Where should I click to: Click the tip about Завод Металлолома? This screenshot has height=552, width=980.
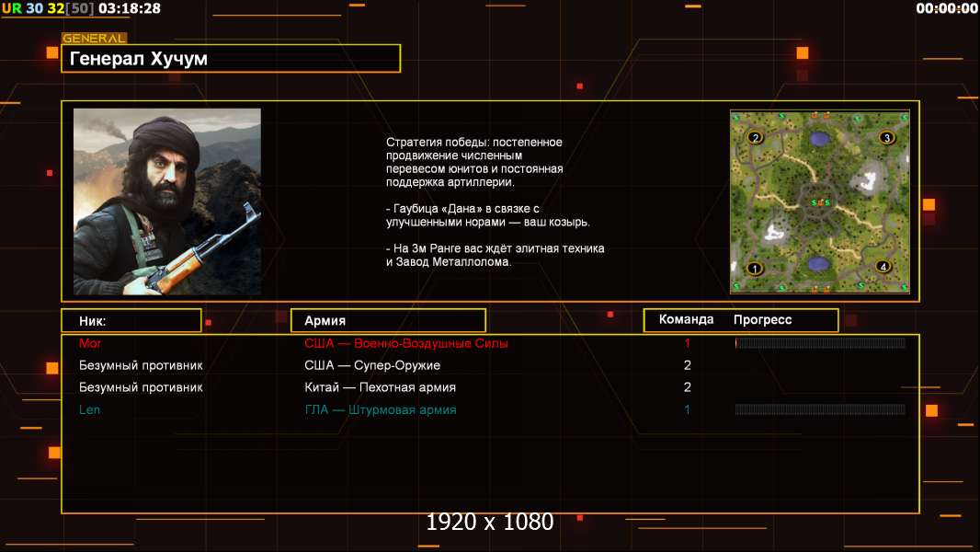click(x=495, y=255)
